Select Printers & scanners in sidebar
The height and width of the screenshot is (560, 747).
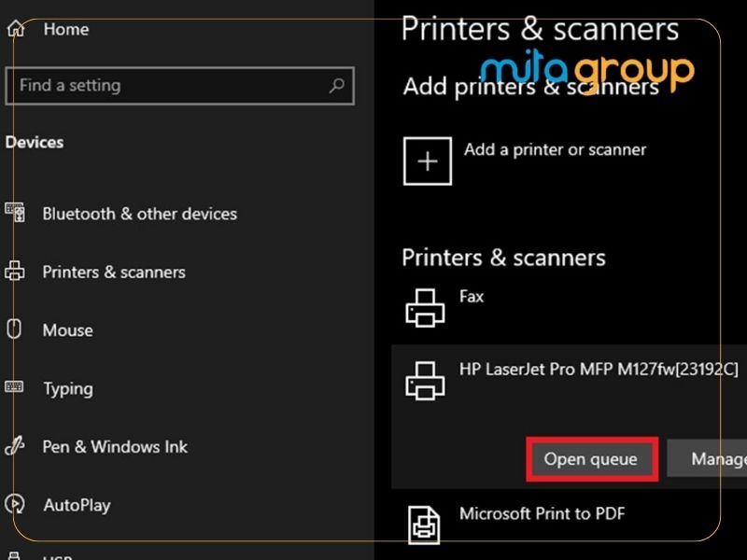pos(114,272)
